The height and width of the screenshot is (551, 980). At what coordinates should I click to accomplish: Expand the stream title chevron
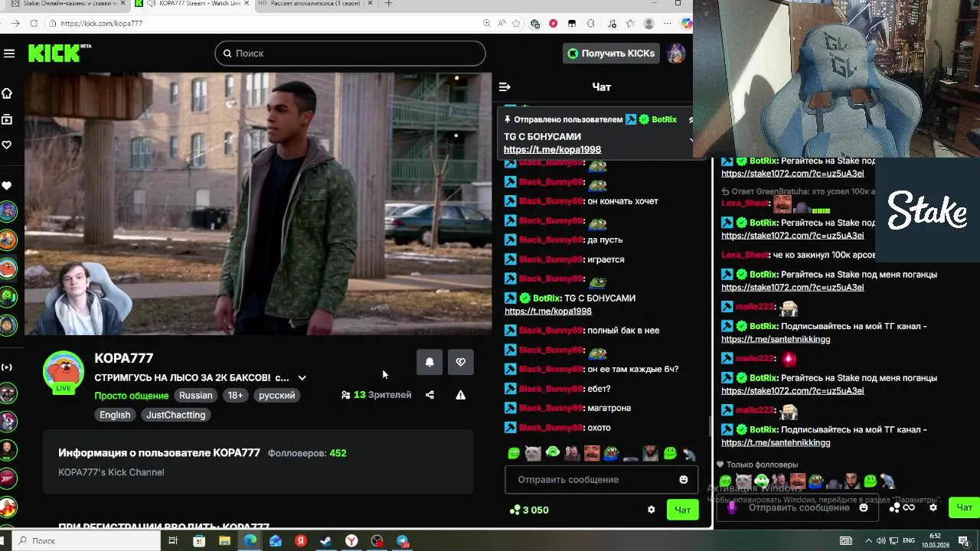point(302,378)
